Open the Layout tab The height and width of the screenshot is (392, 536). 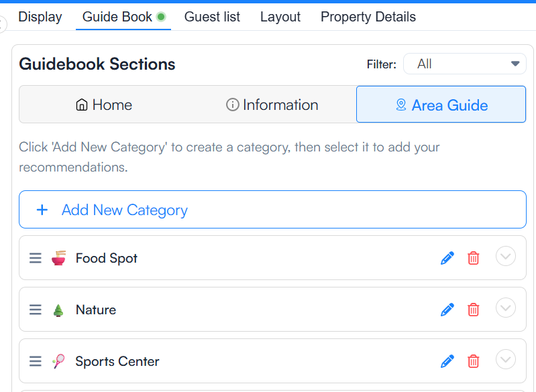click(280, 17)
